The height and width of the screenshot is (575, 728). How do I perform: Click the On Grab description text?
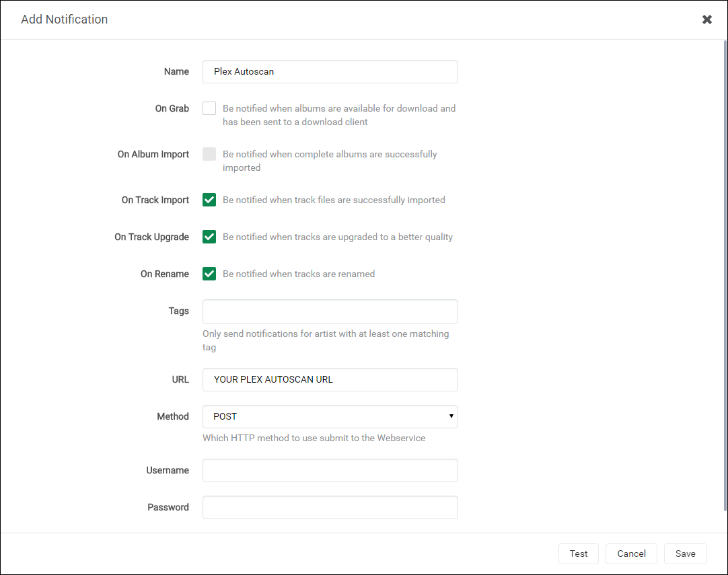click(x=337, y=115)
